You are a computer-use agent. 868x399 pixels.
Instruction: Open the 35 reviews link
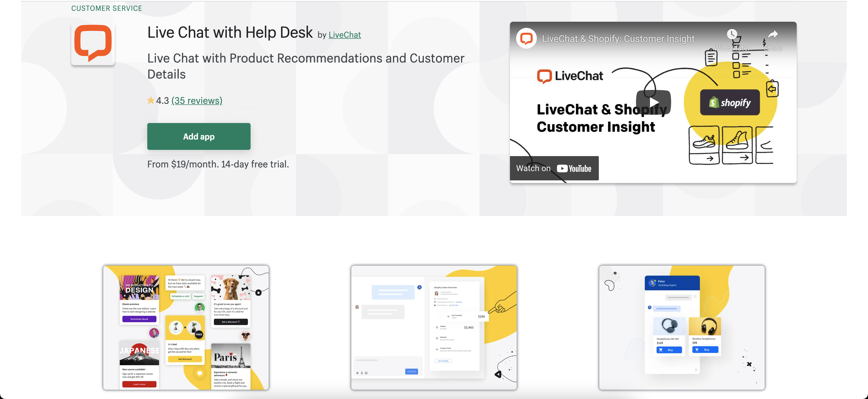pos(197,101)
